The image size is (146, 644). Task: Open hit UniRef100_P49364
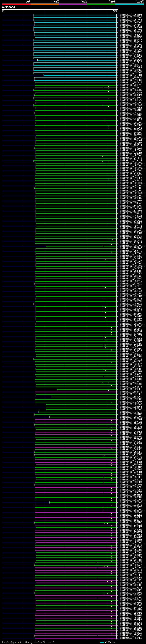click(x=131, y=27)
